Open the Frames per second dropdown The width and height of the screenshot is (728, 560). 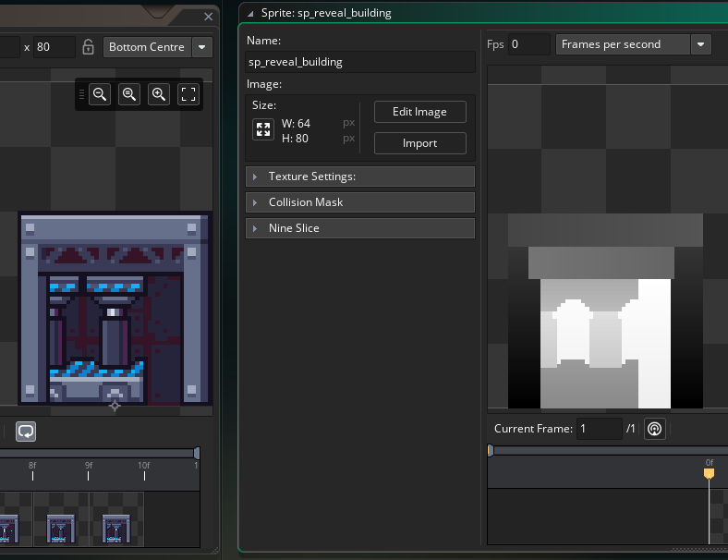[623, 44]
